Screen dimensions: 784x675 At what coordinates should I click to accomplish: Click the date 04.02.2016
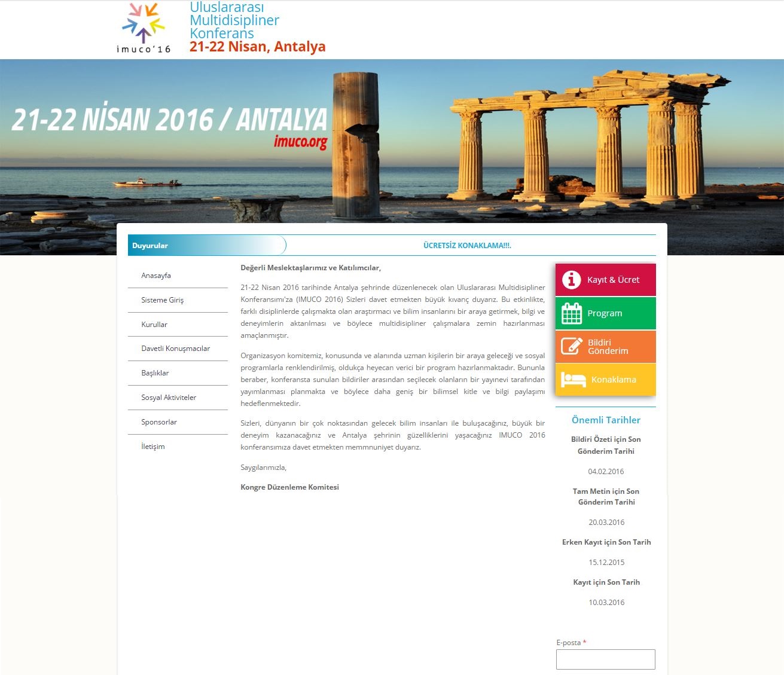coord(606,472)
